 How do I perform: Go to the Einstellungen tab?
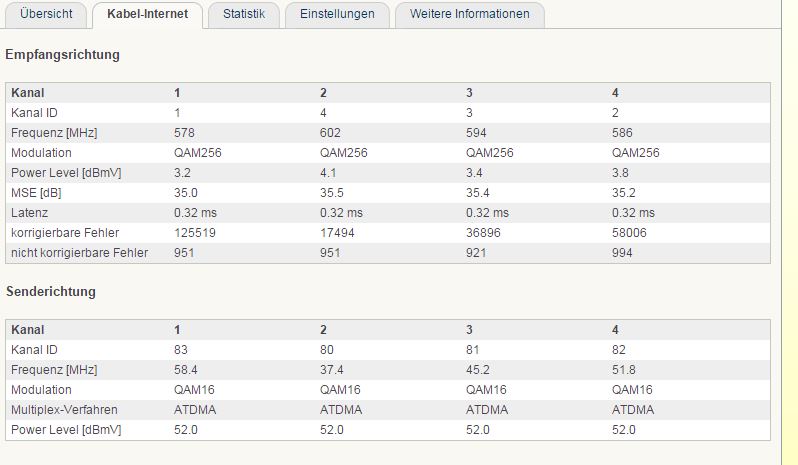coord(336,14)
